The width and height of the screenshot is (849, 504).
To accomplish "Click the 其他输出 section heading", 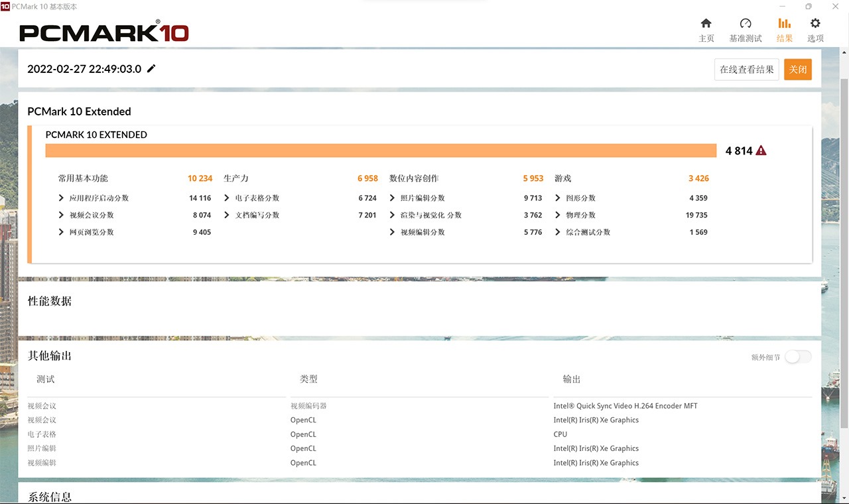I will click(50, 356).
